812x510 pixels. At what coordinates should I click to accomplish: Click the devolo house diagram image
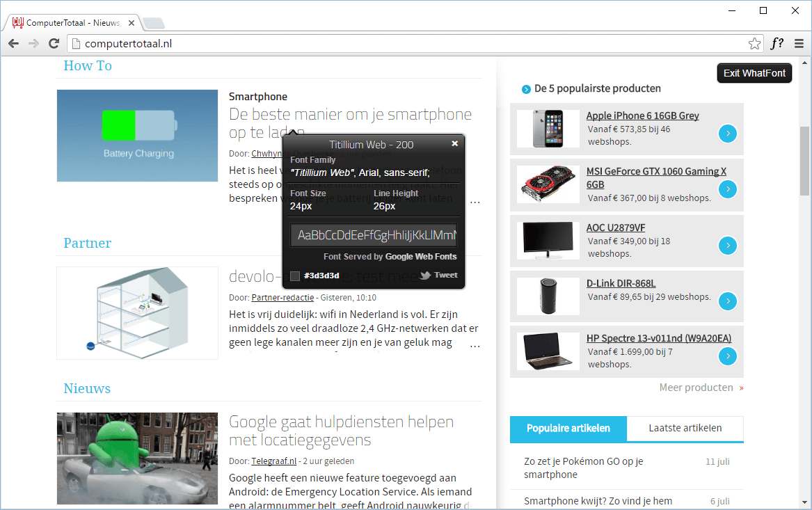pyautogui.click(x=137, y=312)
